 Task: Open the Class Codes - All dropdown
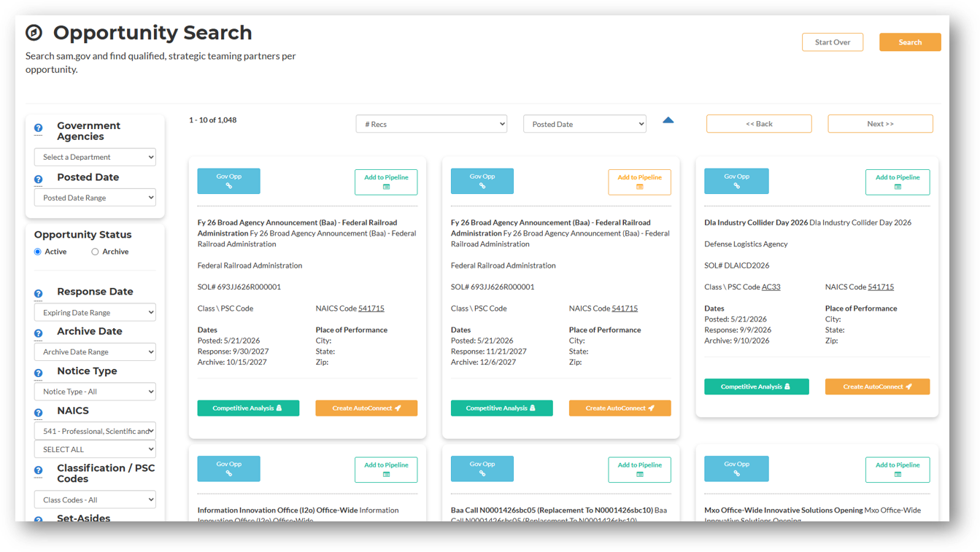(95, 499)
